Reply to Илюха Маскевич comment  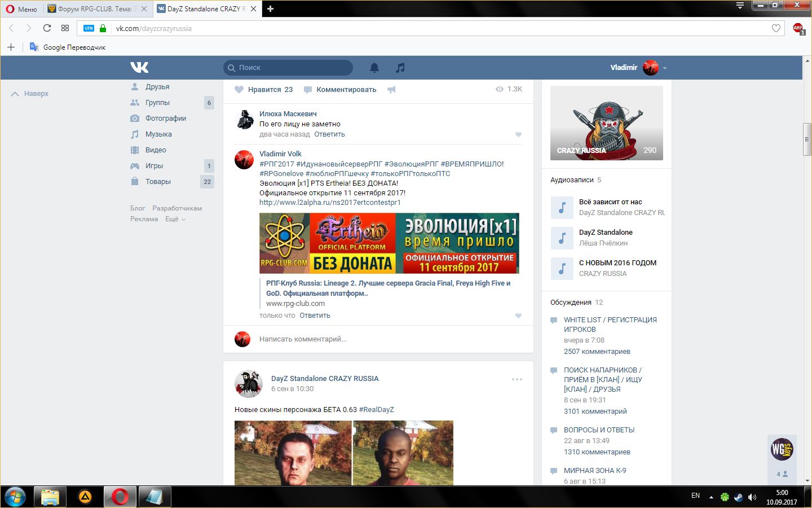(x=329, y=134)
